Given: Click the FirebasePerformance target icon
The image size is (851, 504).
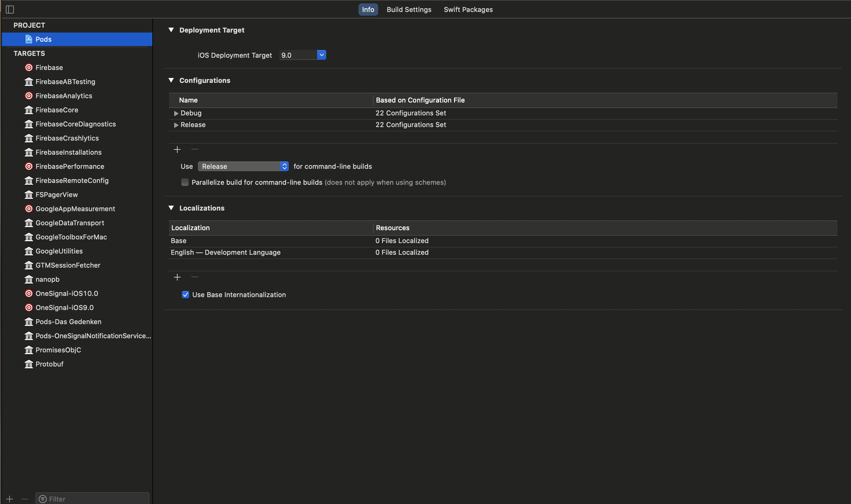Looking at the screenshot, I should click(x=29, y=166).
